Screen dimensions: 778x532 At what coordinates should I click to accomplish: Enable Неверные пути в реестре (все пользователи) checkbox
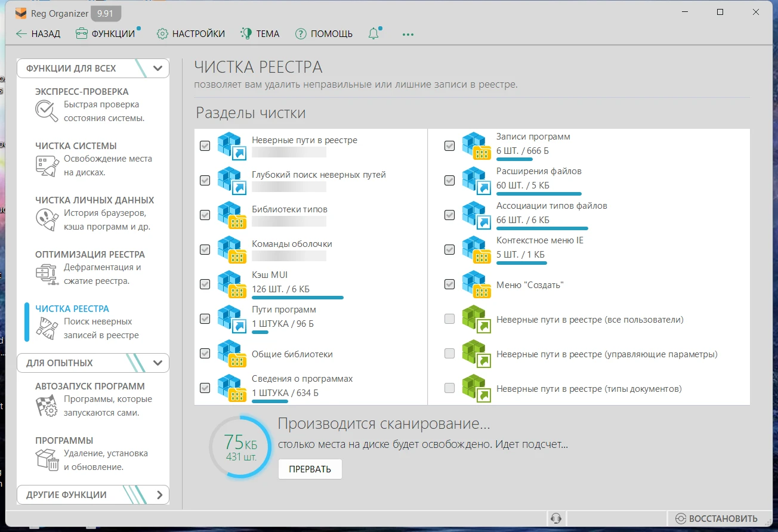click(x=450, y=319)
